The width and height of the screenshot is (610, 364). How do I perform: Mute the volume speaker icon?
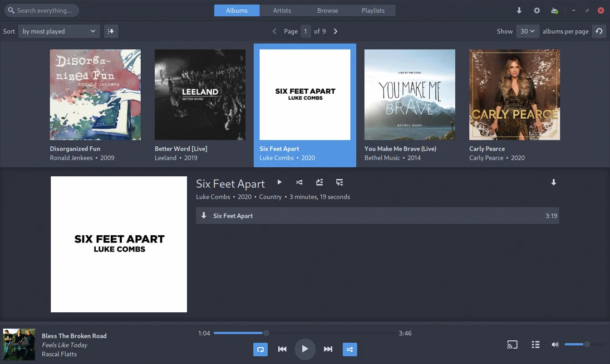[x=555, y=345]
